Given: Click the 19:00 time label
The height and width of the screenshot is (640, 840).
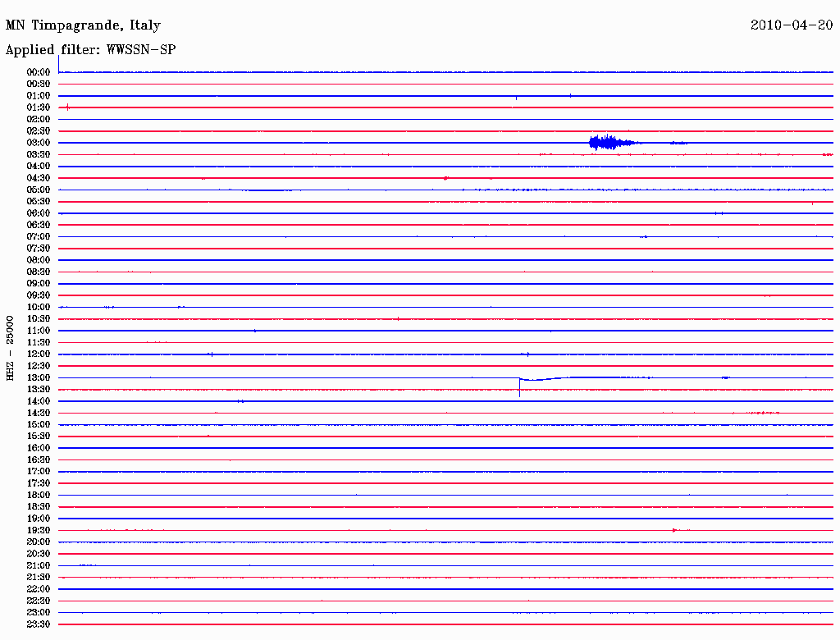Looking at the screenshot, I should pyautogui.click(x=39, y=519).
